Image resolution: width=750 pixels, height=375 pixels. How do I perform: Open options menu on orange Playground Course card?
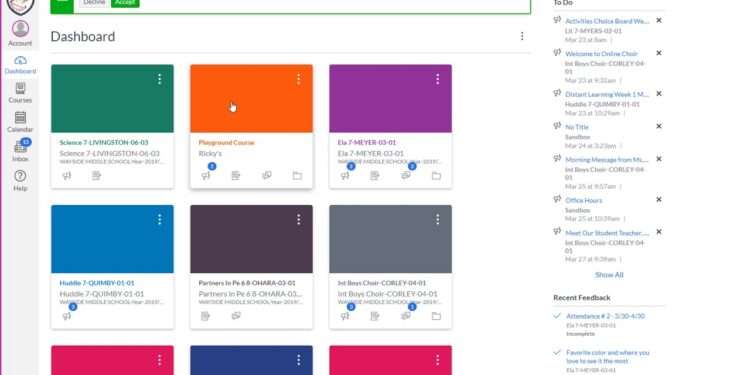(x=298, y=79)
